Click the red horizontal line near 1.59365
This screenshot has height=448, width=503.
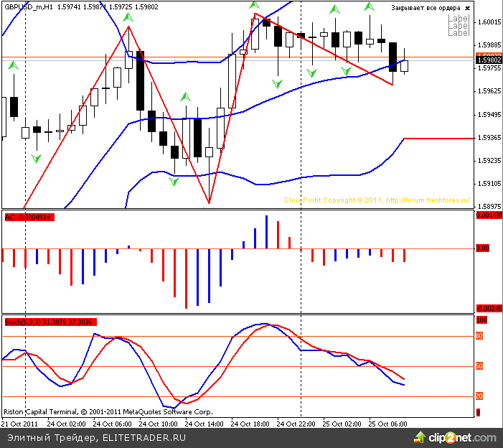point(438,138)
